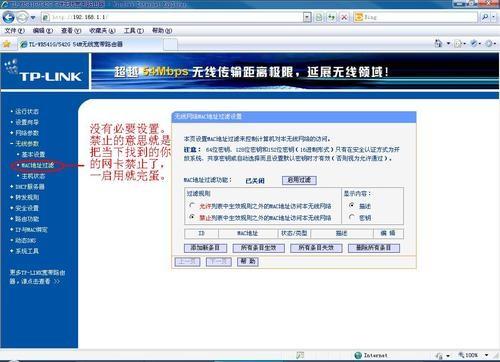
Task: Open the 文件 menu
Action: (14, 31)
